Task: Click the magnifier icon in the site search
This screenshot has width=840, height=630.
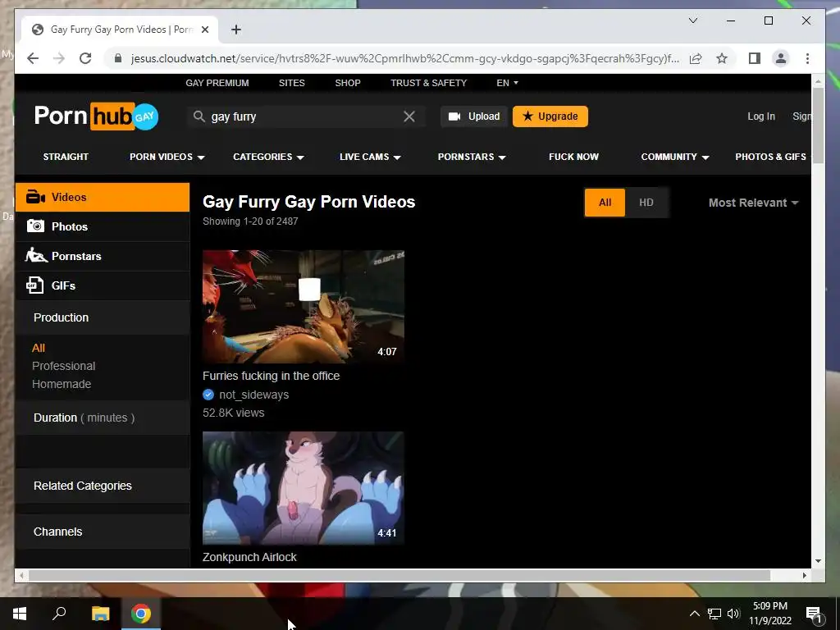Action: pos(199,116)
